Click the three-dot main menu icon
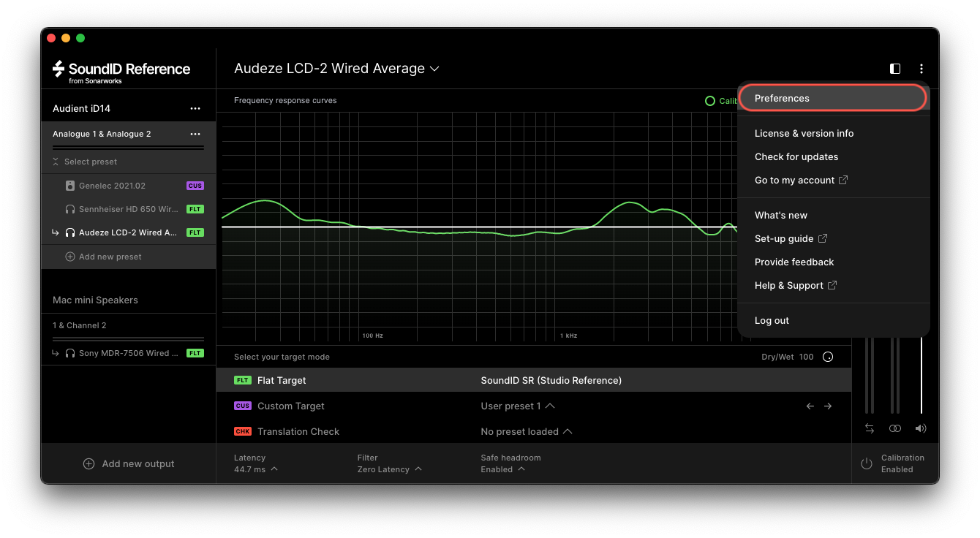This screenshot has width=980, height=538. 921,69
